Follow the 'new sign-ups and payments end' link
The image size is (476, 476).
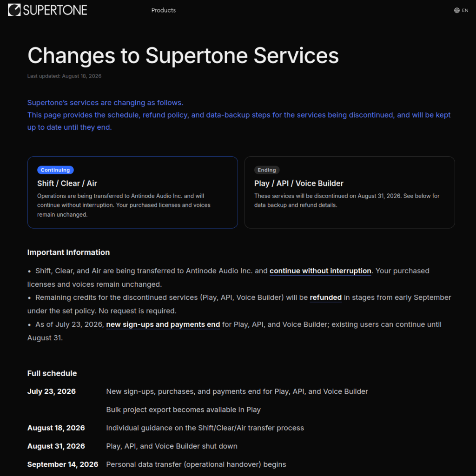click(x=163, y=324)
